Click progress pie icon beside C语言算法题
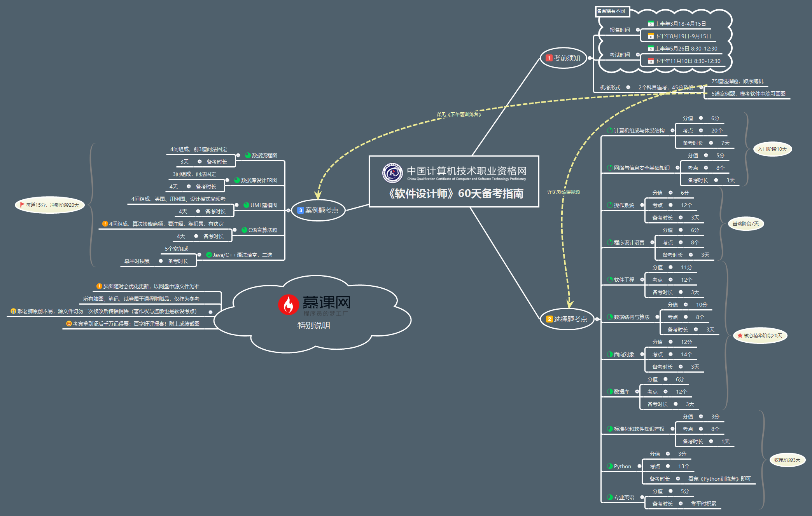 (x=244, y=230)
